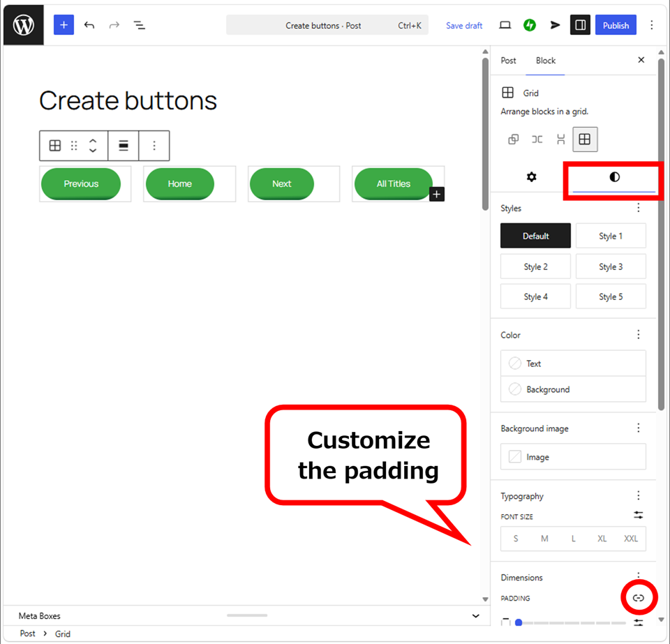Apply Style 1 to the grid
Viewport: 670px width, 644px height.
[611, 236]
